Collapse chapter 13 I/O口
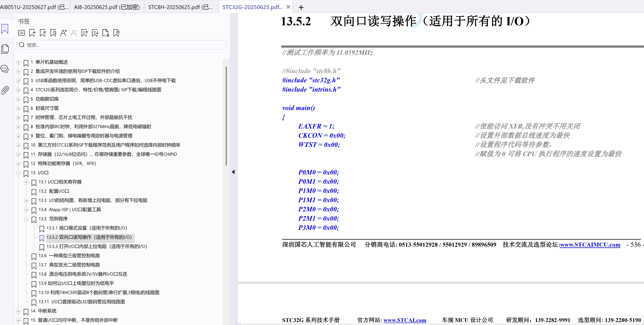This screenshot has height=325, width=644. 18,173
